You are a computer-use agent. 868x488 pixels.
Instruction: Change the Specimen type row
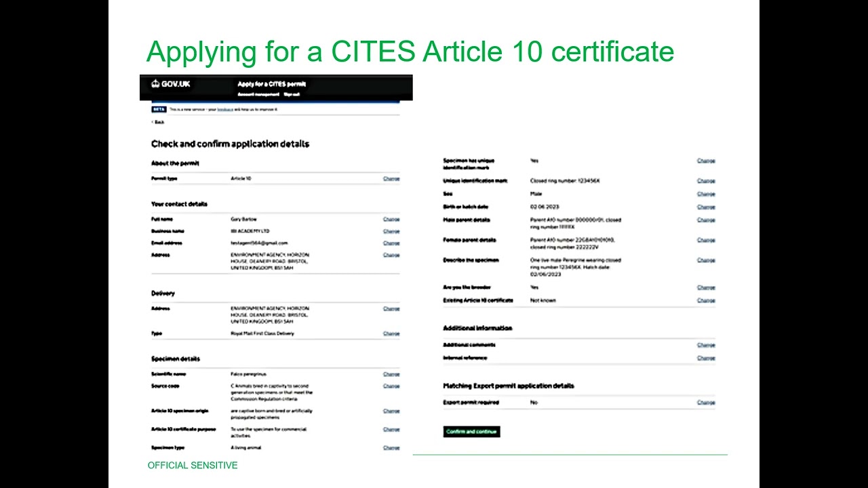pos(391,447)
